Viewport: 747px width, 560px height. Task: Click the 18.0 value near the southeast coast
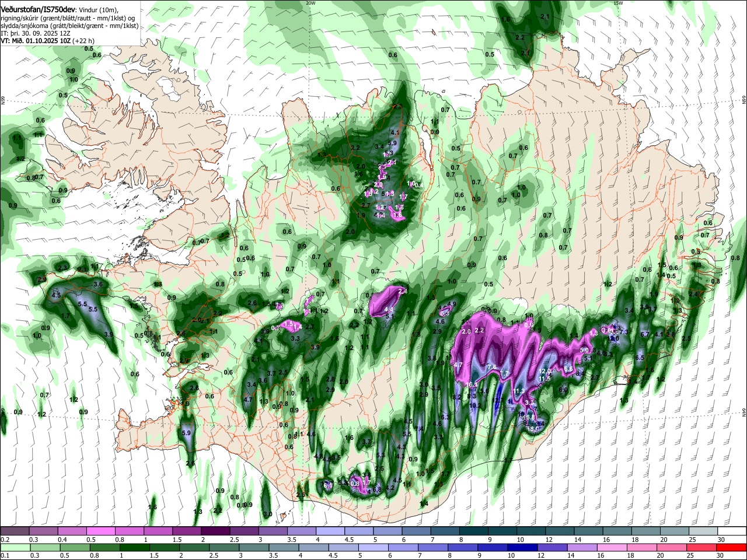[532, 429]
